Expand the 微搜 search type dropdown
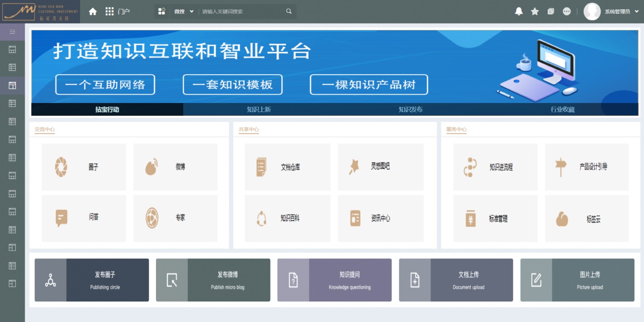Viewport: 644px width, 322px height. click(184, 11)
